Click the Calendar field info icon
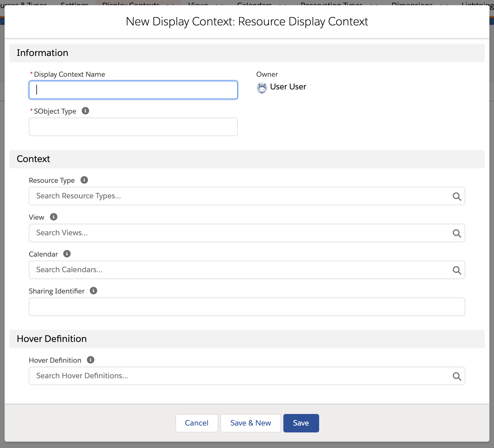The width and height of the screenshot is (494, 448). point(67,254)
